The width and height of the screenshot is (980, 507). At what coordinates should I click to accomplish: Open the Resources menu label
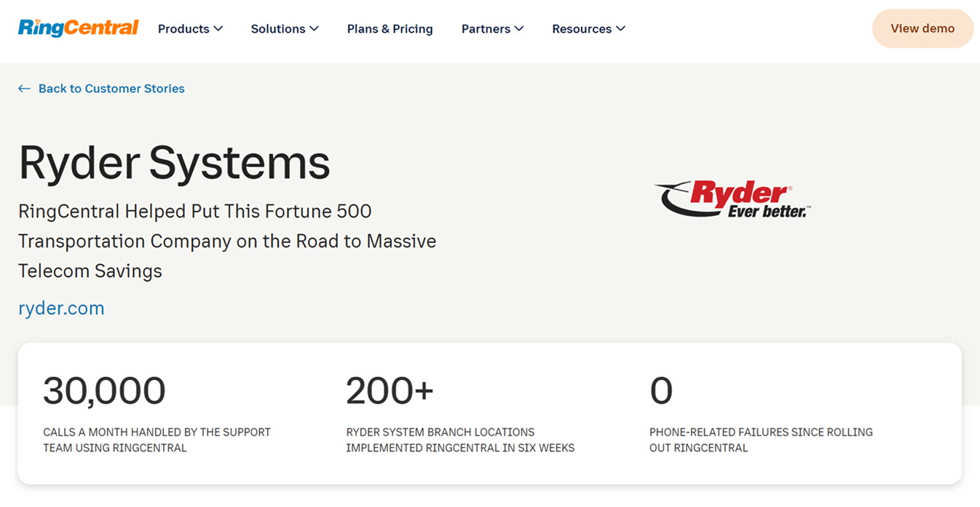(582, 29)
